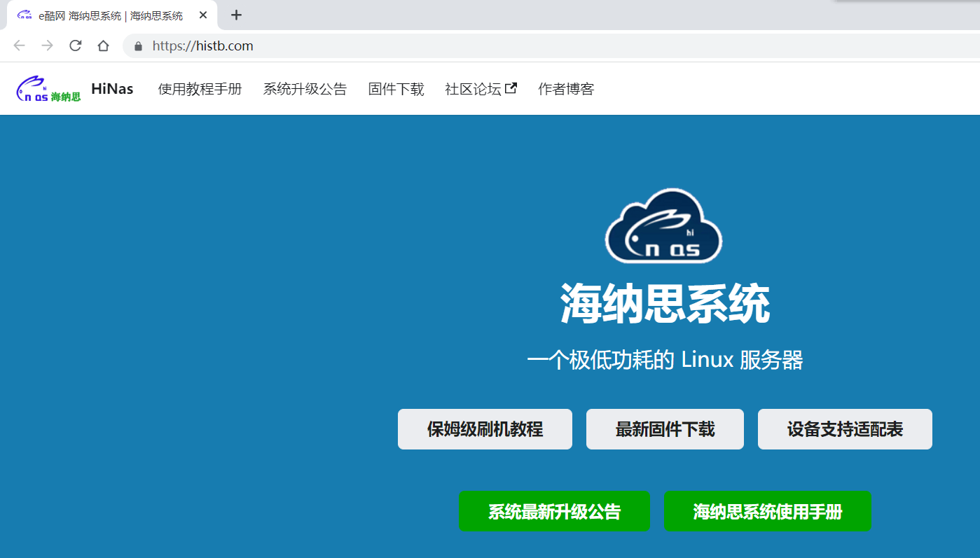Open the 保姆级刷机教程 button

click(485, 429)
